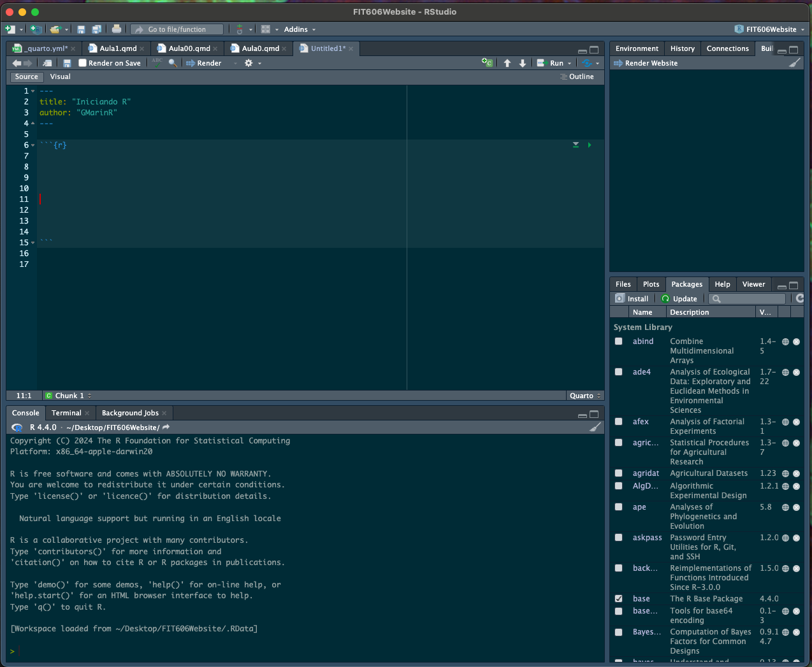Image resolution: width=812 pixels, height=667 pixels.
Task: Enable Render on Save checkbox
Action: [82, 63]
